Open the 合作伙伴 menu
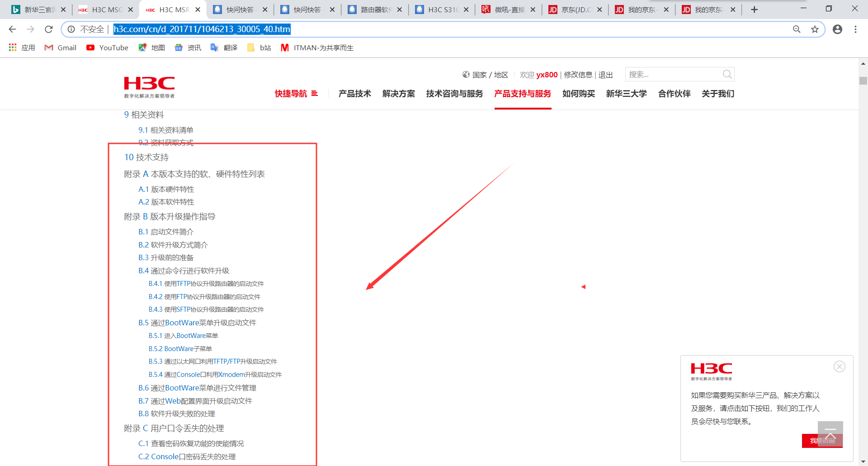868x466 pixels. click(x=675, y=94)
